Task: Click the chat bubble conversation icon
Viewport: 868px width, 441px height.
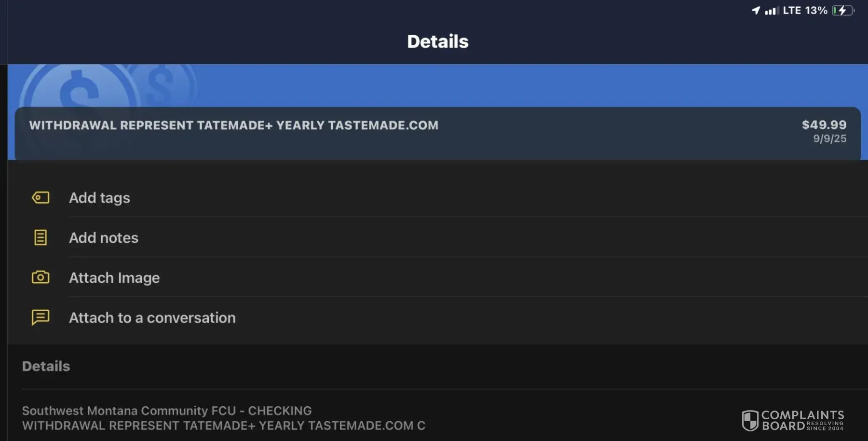Action: pos(41,317)
